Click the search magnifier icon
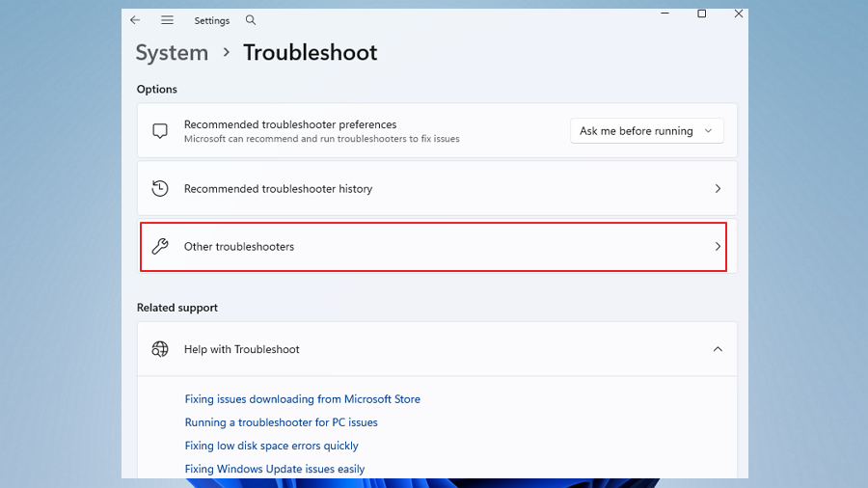The height and width of the screenshot is (488, 868). [251, 20]
